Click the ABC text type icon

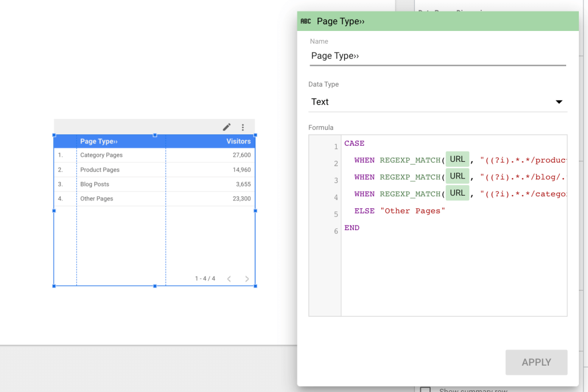coord(305,21)
